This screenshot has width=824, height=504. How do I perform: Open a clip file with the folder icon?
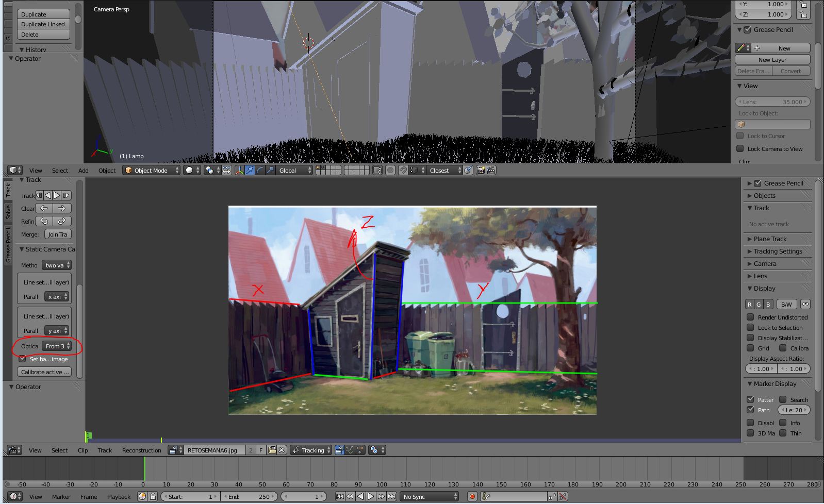pos(272,450)
